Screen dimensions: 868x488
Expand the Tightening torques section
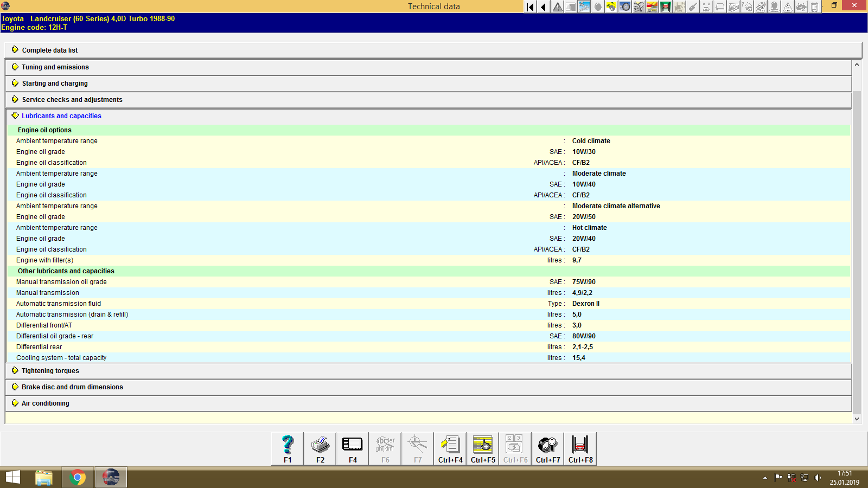[x=50, y=370]
